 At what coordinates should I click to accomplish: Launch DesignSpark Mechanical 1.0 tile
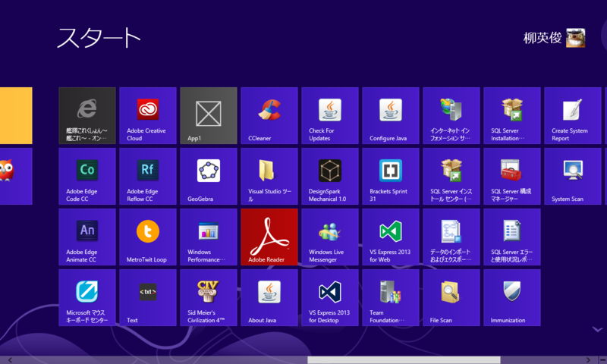(330, 177)
